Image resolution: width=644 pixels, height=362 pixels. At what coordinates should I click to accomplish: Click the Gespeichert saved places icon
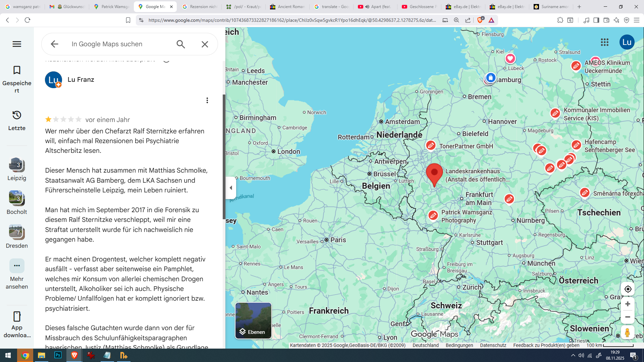[17, 70]
